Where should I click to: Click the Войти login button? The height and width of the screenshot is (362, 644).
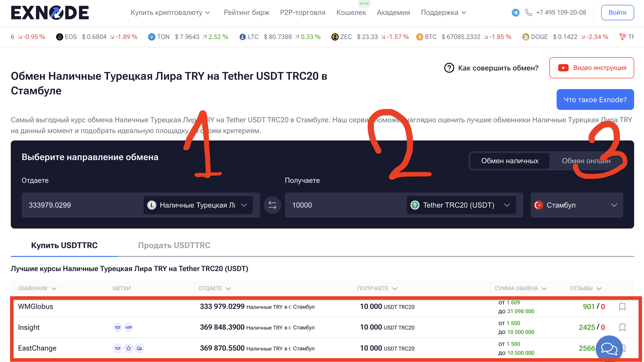[617, 13]
